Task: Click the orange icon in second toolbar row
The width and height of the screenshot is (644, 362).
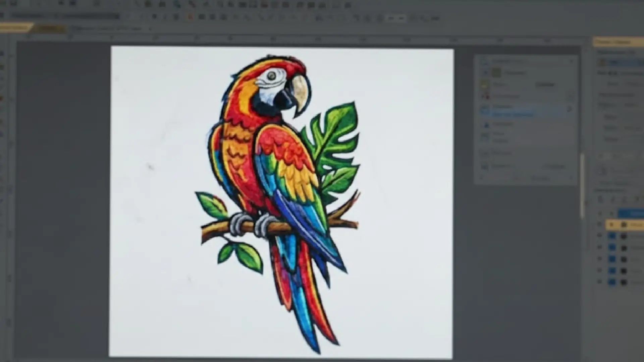Action: tap(190, 16)
